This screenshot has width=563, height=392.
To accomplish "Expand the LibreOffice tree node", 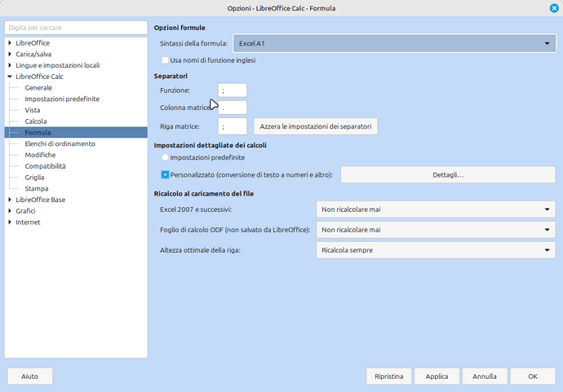I will click(x=10, y=42).
